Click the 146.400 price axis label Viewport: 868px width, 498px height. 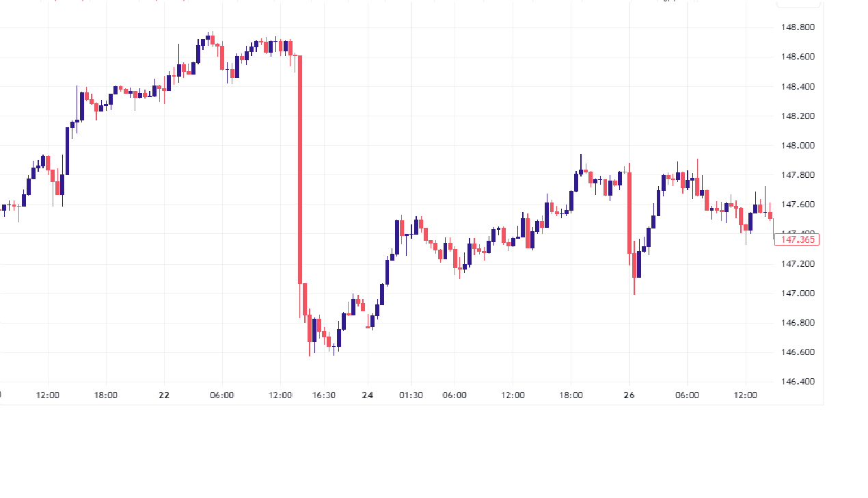798,382
